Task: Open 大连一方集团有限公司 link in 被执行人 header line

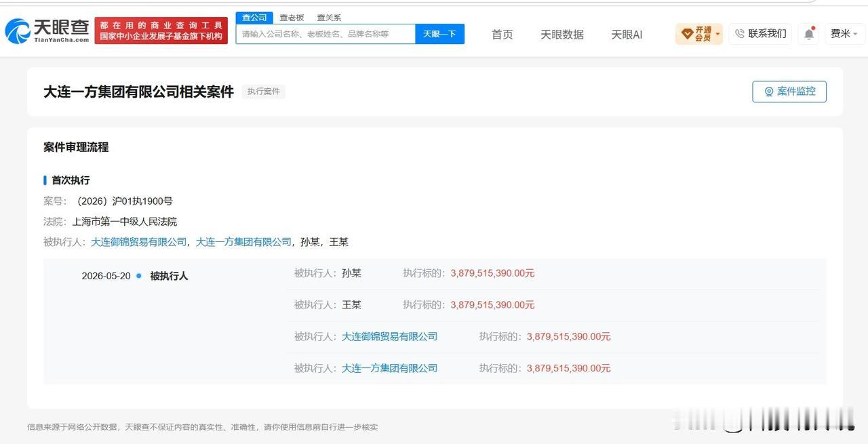Action: coord(243,242)
